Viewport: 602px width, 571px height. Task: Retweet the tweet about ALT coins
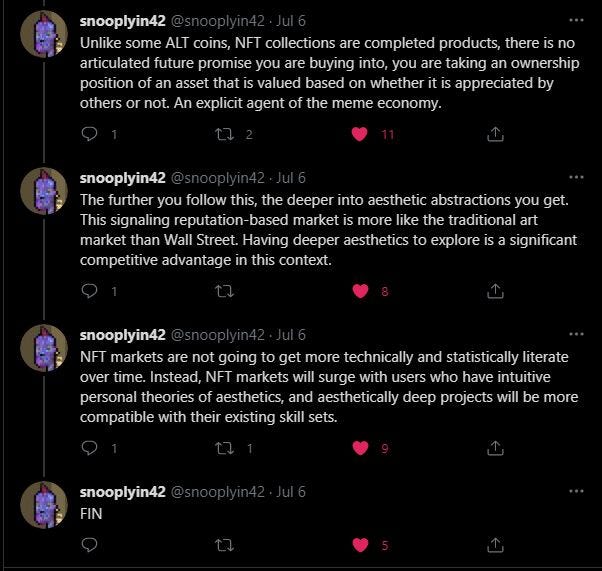(224, 134)
